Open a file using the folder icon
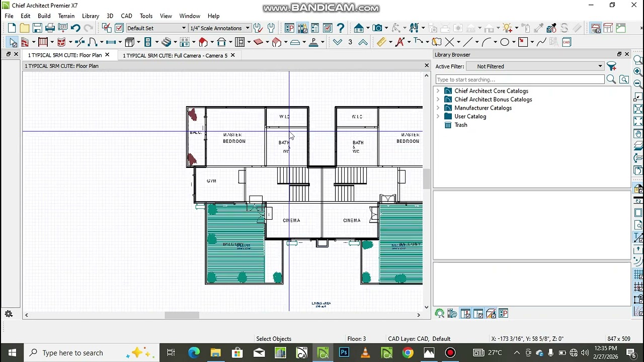 click(x=24, y=28)
